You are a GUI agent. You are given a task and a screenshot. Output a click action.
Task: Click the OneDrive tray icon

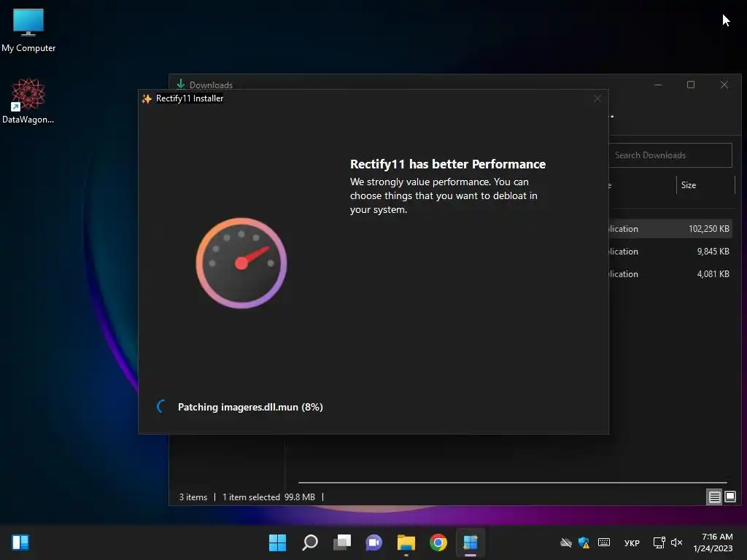tap(566, 542)
